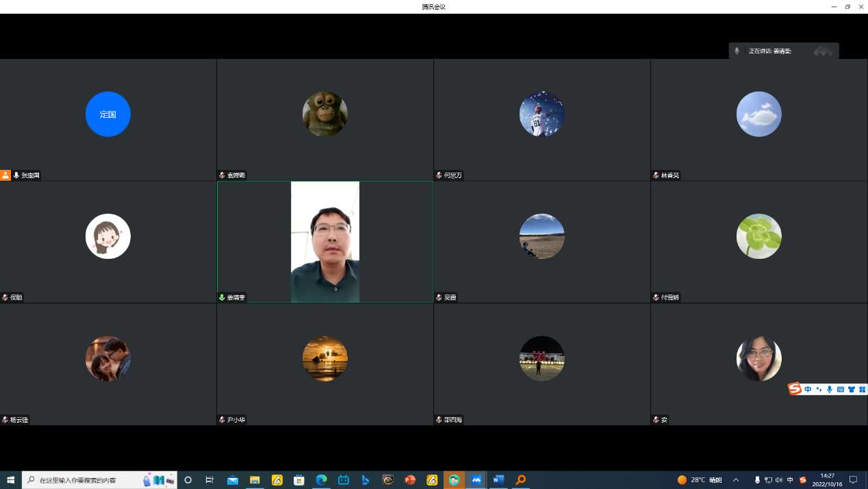
Task: Click the Sogou input method logo on floating bar
Action: pos(795,389)
